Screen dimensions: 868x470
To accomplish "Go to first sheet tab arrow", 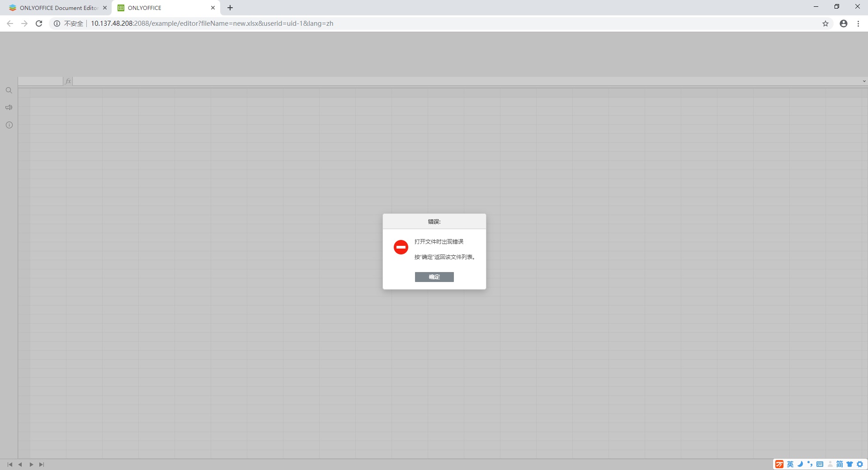I will [x=10, y=465].
